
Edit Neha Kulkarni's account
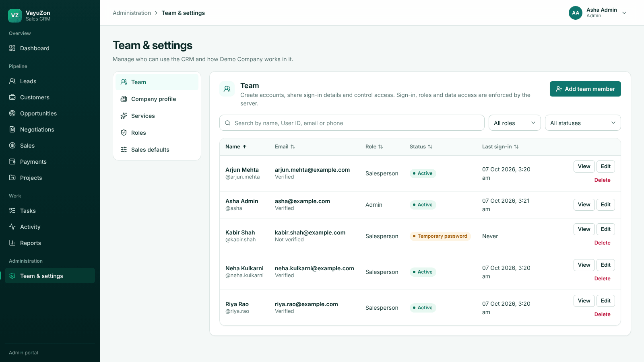click(606, 265)
